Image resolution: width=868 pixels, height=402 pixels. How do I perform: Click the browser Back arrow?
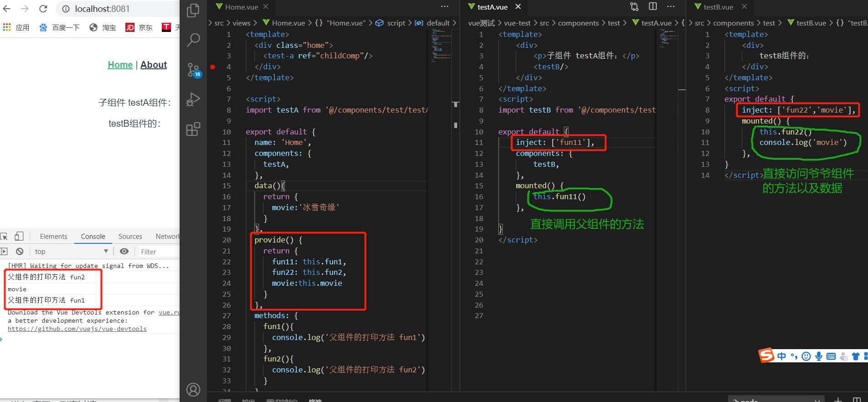7,9
